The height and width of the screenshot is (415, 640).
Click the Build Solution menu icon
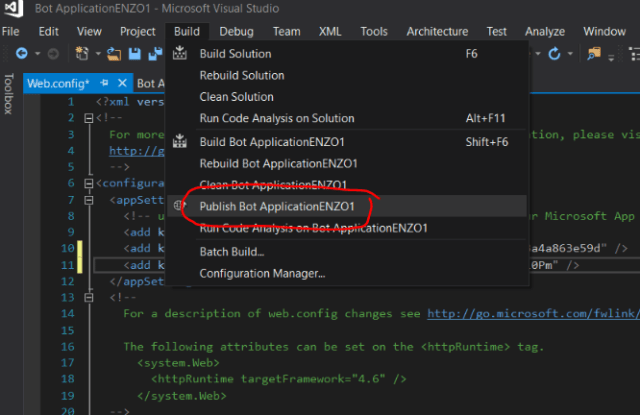pyautogui.click(x=180, y=53)
